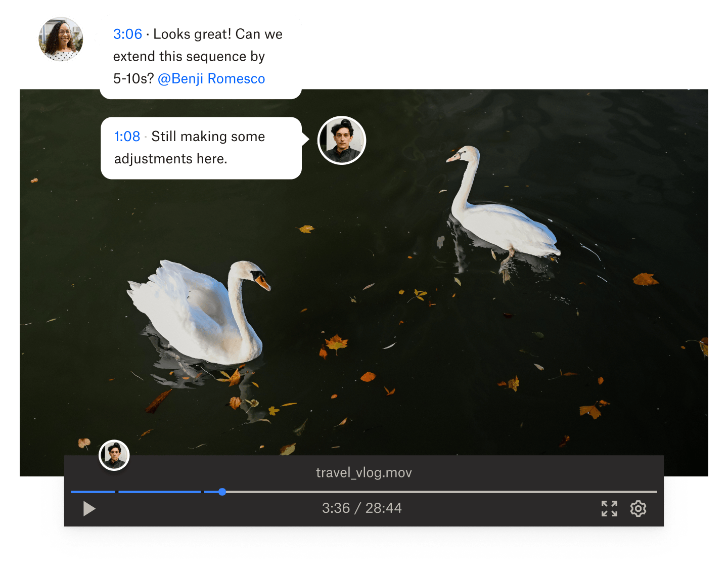
Task: Jump to the 3:06 timestamp link
Action: (x=127, y=34)
